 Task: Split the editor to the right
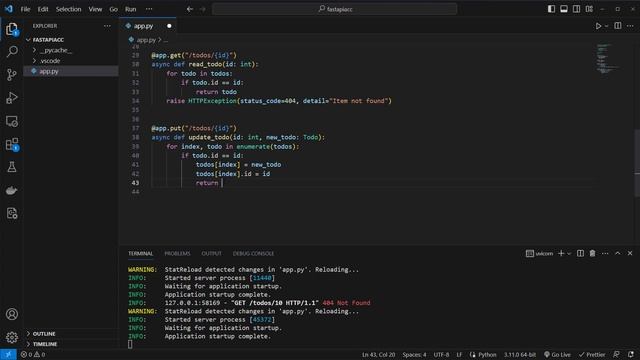[x=618, y=26]
